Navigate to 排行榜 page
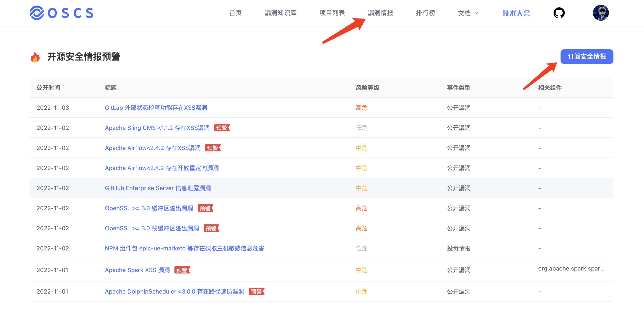644x310 pixels. 425,13
